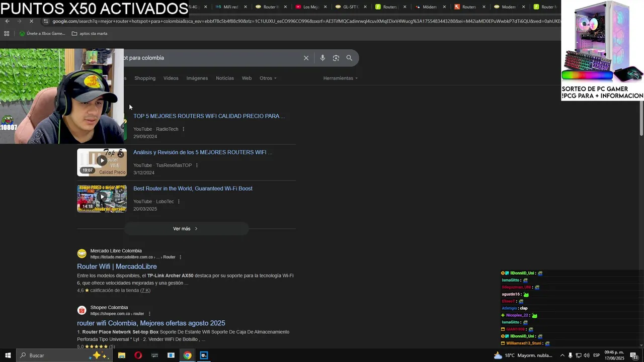Expand the Otros search filter dropdown

268,78
